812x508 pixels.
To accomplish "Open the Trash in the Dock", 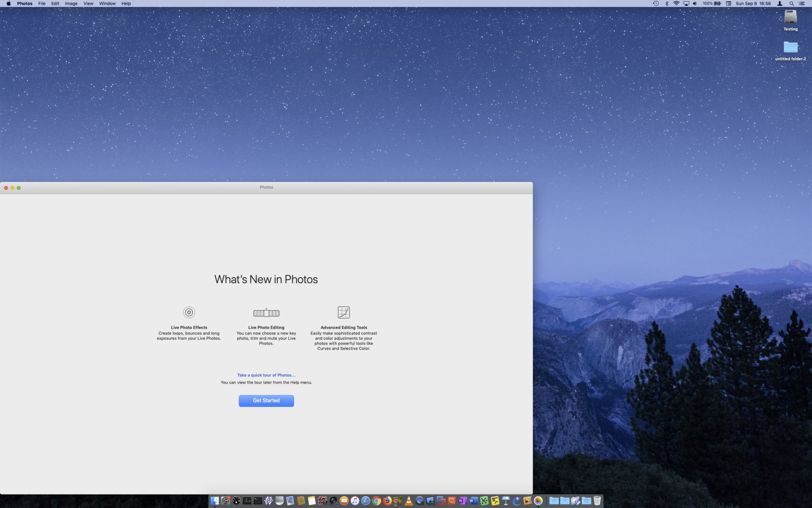I will pos(597,501).
